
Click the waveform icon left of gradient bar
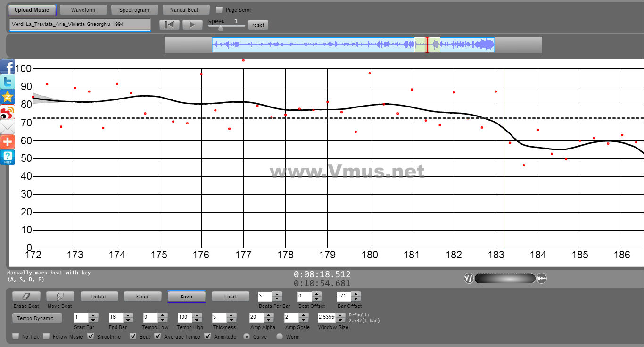469,279
